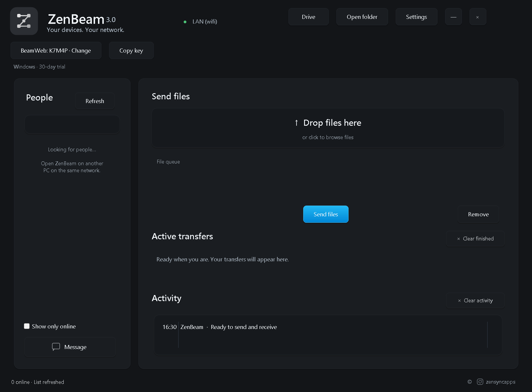Click Copy key button
The image size is (532, 392).
coord(131,51)
